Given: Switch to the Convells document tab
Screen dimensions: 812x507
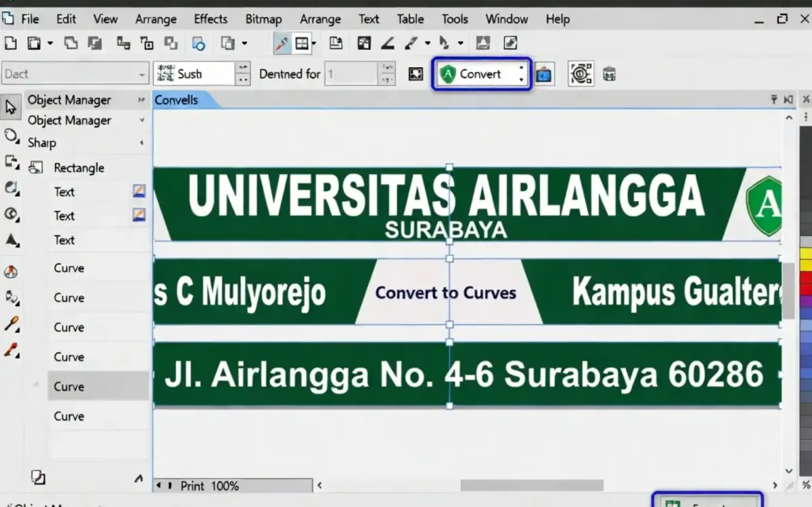Looking at the screenshot, I should [177, 100].
